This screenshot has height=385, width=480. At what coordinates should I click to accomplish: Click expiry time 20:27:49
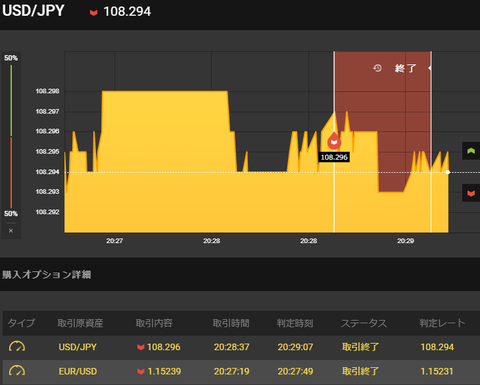(295, 371)
